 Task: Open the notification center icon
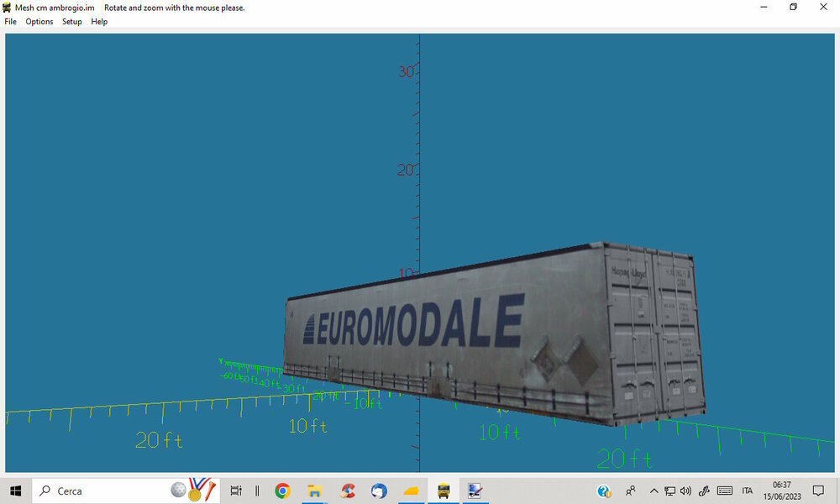818,491
